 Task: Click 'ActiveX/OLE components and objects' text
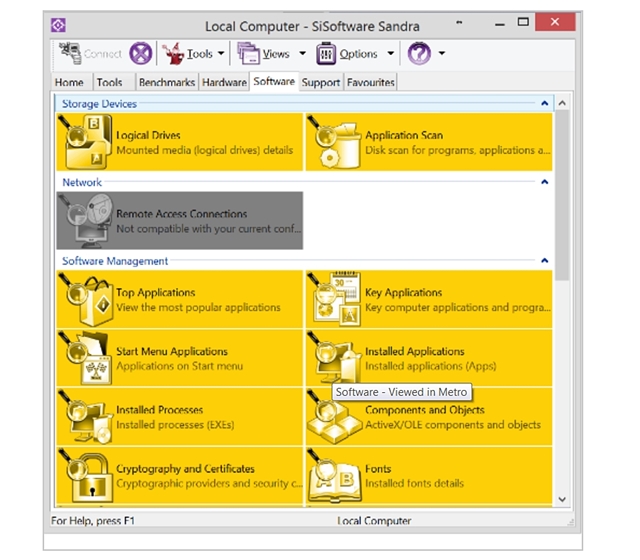pos(453,425)
